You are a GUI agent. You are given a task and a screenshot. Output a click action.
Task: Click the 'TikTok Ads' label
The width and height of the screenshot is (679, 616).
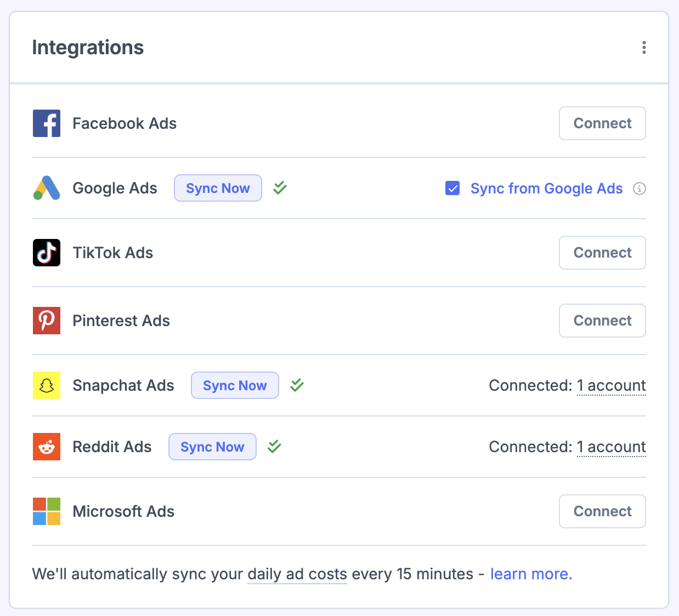pyautogui.click(x=113, y=253)
